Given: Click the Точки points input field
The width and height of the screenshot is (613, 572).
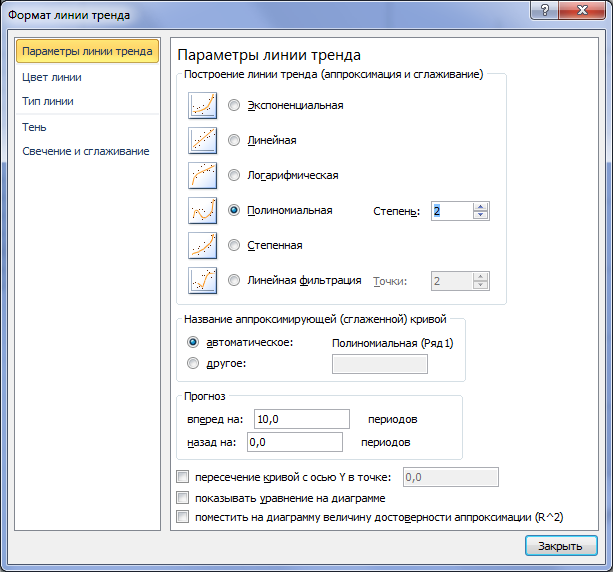Looking at the screenshot, I should tap(452, 281).
